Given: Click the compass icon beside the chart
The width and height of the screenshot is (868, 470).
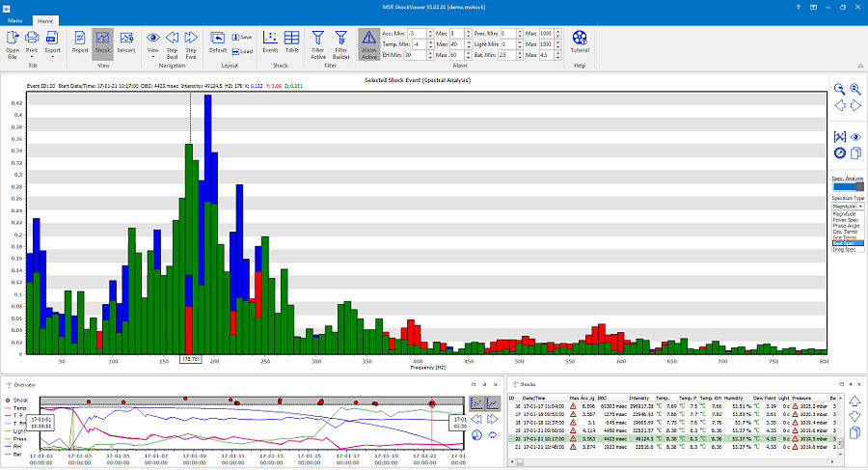Looking at the screenshot, I should pos(839,153).
